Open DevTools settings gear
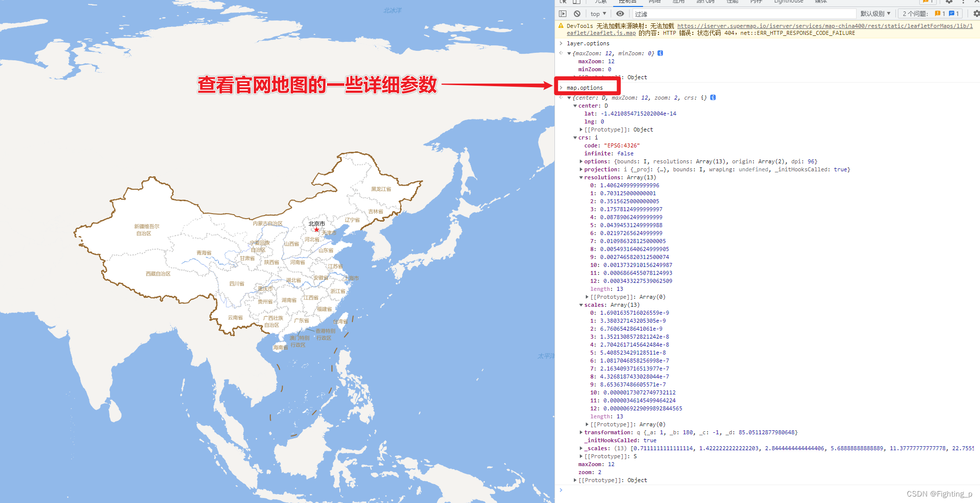Viewport: 980px width, 503px height. (x=950, y=2)
